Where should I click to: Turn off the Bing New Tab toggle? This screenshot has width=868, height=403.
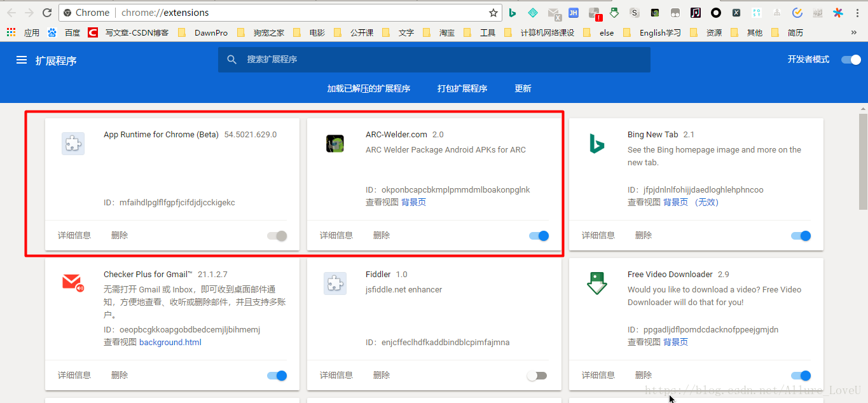tap(801, 236)
